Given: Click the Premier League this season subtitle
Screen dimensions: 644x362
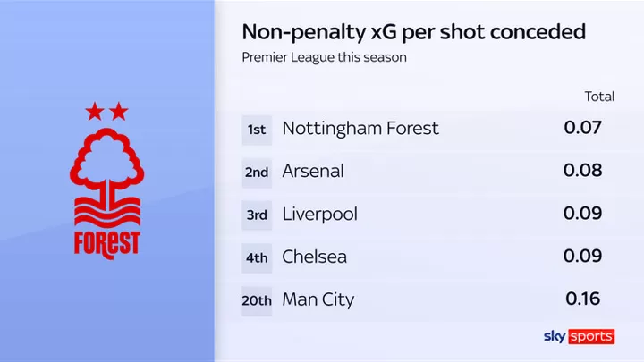Looking at the screenshot, I should pyautogui.click(x=324, y=57).
